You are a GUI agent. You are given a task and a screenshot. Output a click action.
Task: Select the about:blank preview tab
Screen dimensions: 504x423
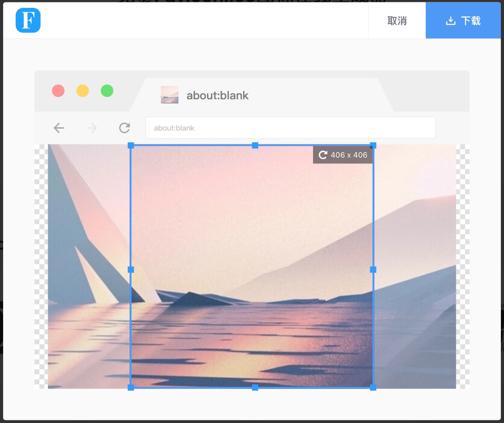[x=261, y=95]
